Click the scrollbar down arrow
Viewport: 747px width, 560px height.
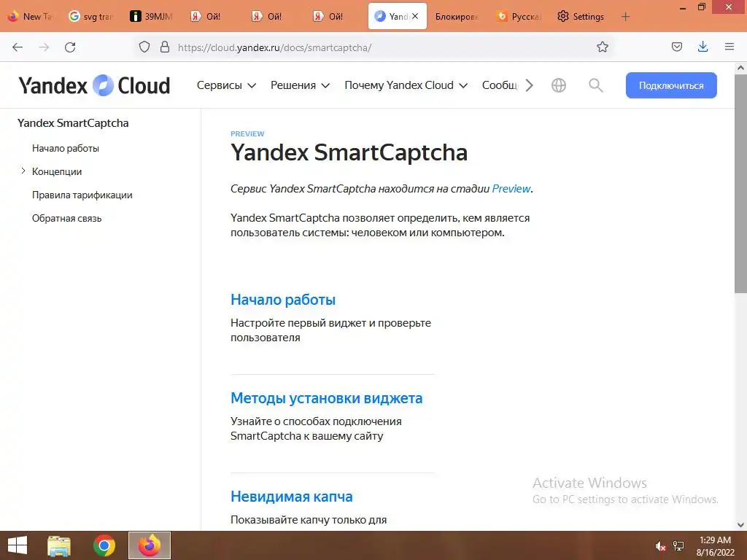tap(741, 525)
